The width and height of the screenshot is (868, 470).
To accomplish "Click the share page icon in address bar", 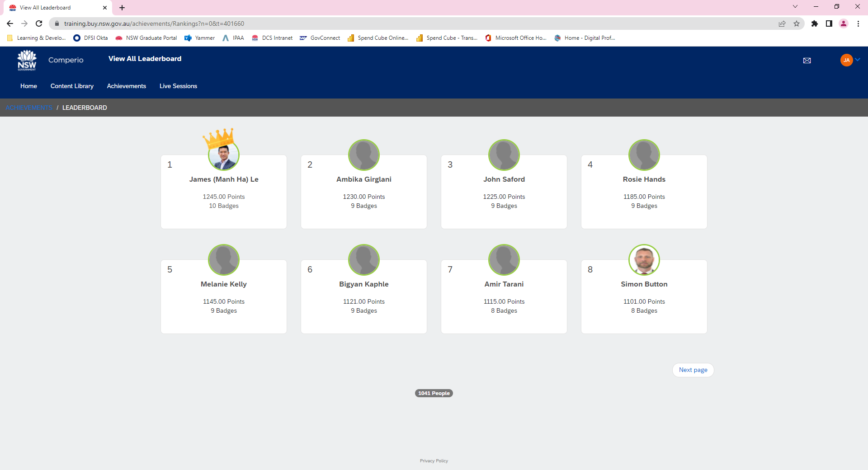I will pos(782,23).
